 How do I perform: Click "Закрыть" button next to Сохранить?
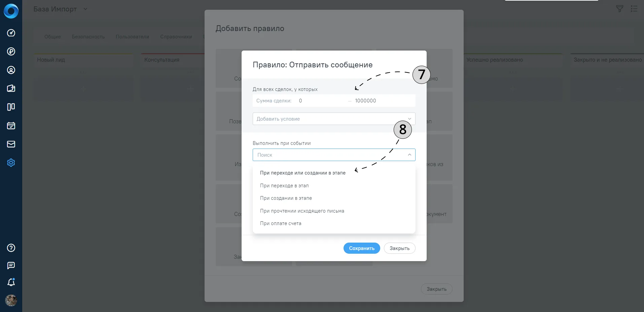(399, 248)
